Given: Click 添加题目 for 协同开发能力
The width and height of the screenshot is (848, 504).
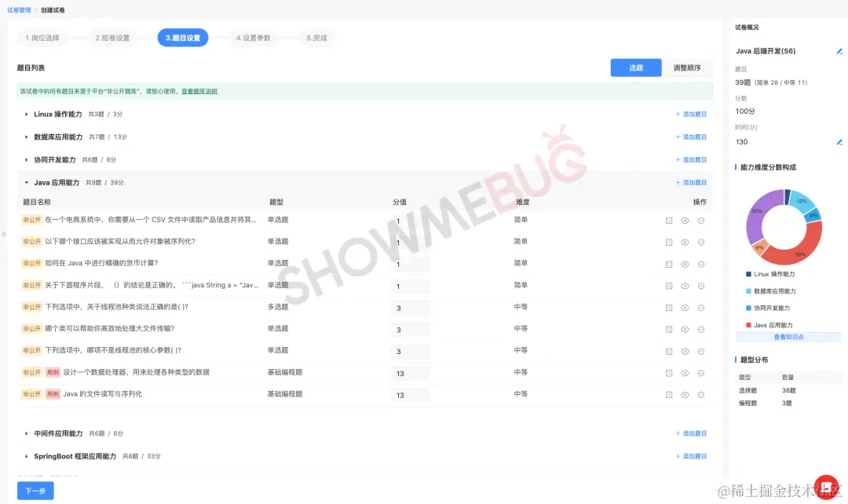Looking at the screenshot, I should click(691, 159).
